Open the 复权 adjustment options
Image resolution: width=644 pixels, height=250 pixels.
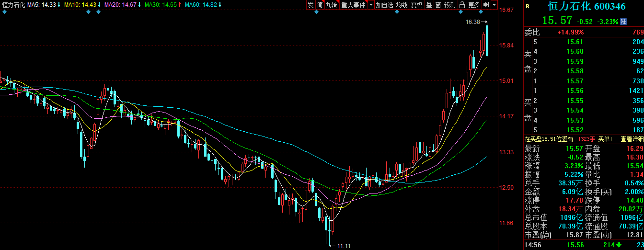[x=417, y=5]
